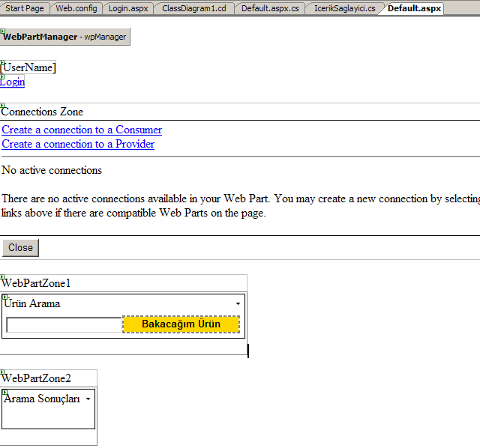480x448 pixels.
Task: Click the Login link
Action: [13, 82]
